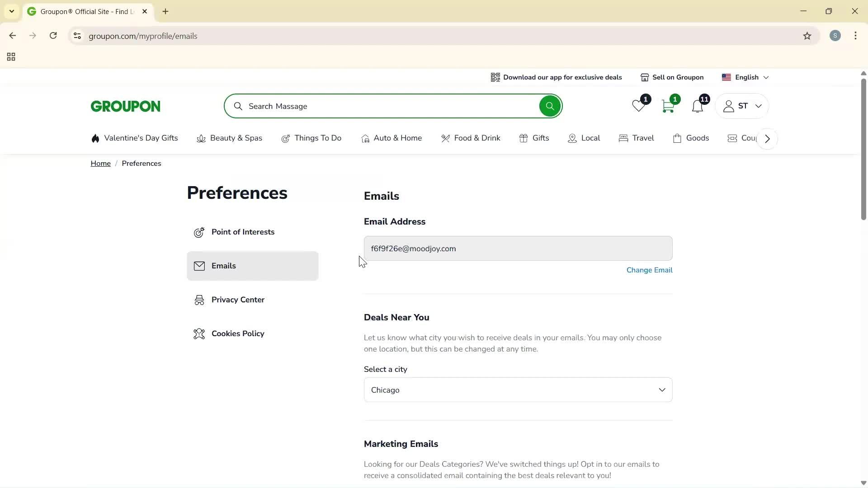Open the Travel category icon
This screenshot has width=868, height=488.
click(x=623, y=138)
